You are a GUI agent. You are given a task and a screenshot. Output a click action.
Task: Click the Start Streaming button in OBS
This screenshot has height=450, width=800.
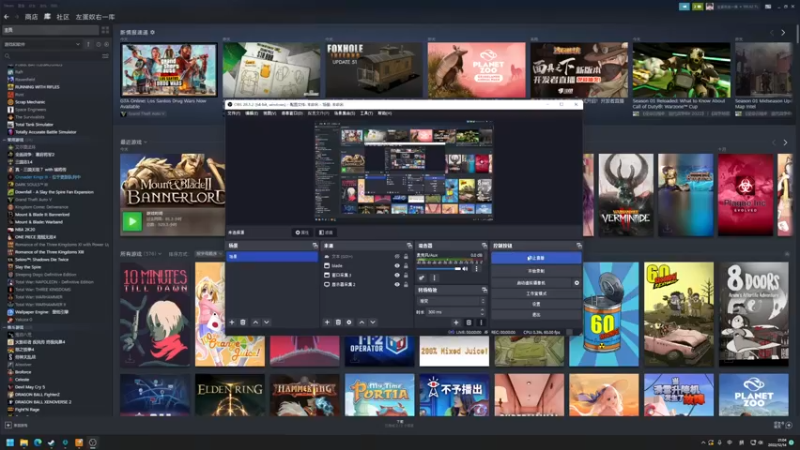[536, 258]
